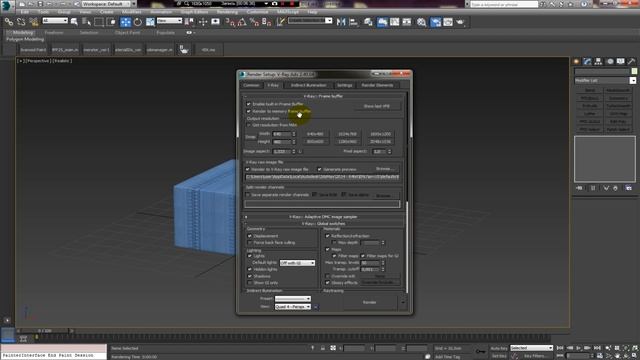Toggle the 3D Snaps icon
The height and width of the screenshot is (360, 640).
230,22
